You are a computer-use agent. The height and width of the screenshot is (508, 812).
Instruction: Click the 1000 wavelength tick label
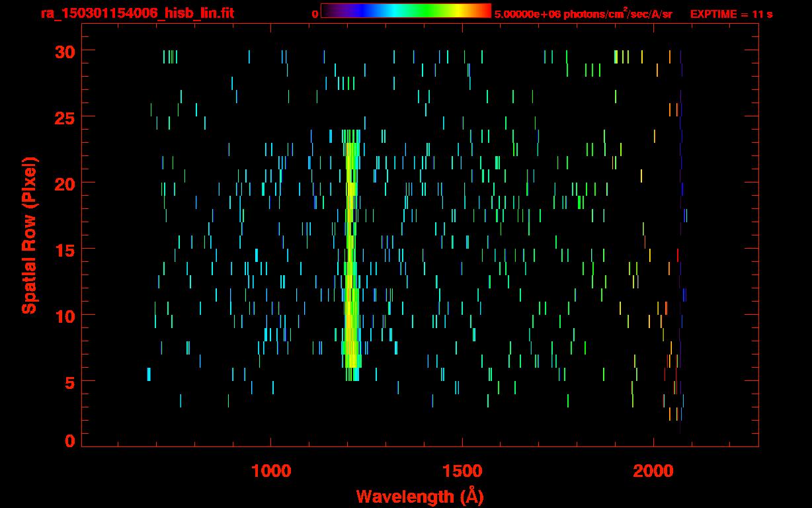coord(271,471)
